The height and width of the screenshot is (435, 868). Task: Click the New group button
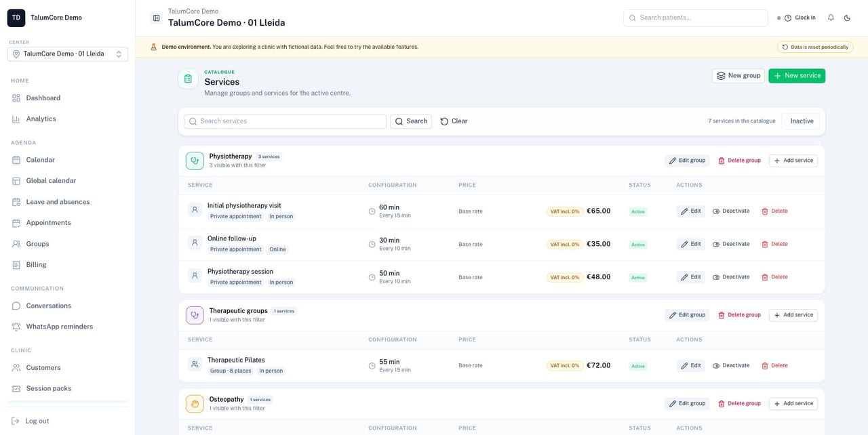pyautogui.click(x=738, y=76)
